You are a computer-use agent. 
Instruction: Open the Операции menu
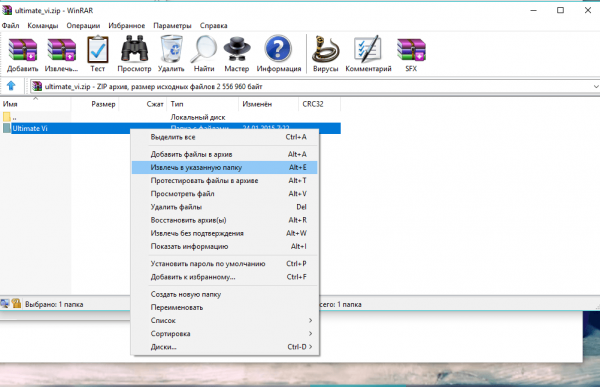pos(83,26)
